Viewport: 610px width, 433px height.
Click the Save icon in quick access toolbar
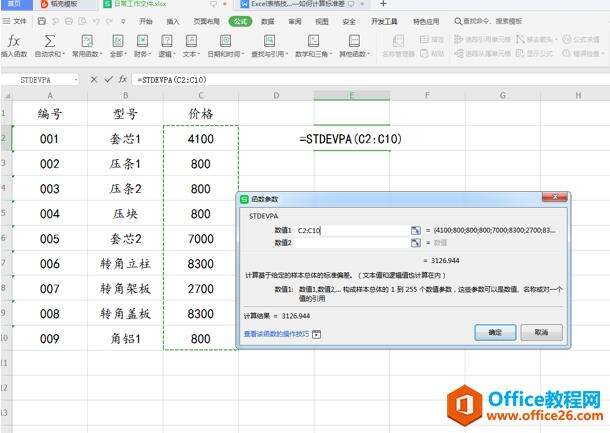point(42,21)
